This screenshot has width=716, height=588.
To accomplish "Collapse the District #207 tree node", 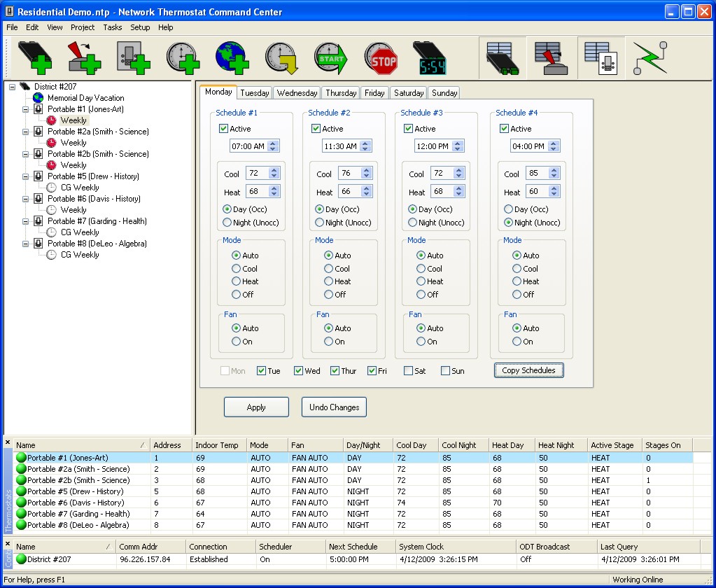I will [13, 87].
